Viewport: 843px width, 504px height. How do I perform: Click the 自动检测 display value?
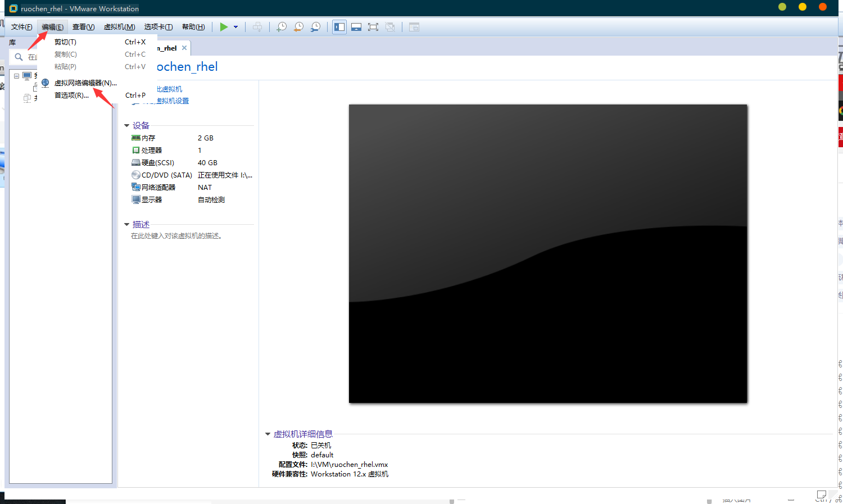(x=211, y=199)
